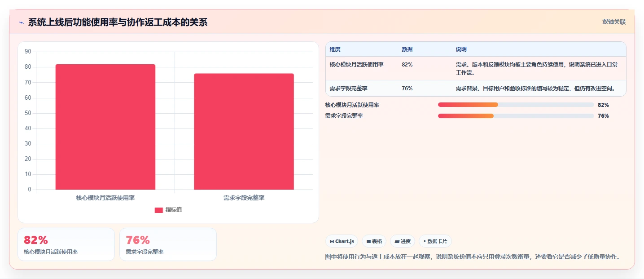Viewport: 644px width, 279px height.
Task: Click the 进度 tag
Action: point(403,241)
